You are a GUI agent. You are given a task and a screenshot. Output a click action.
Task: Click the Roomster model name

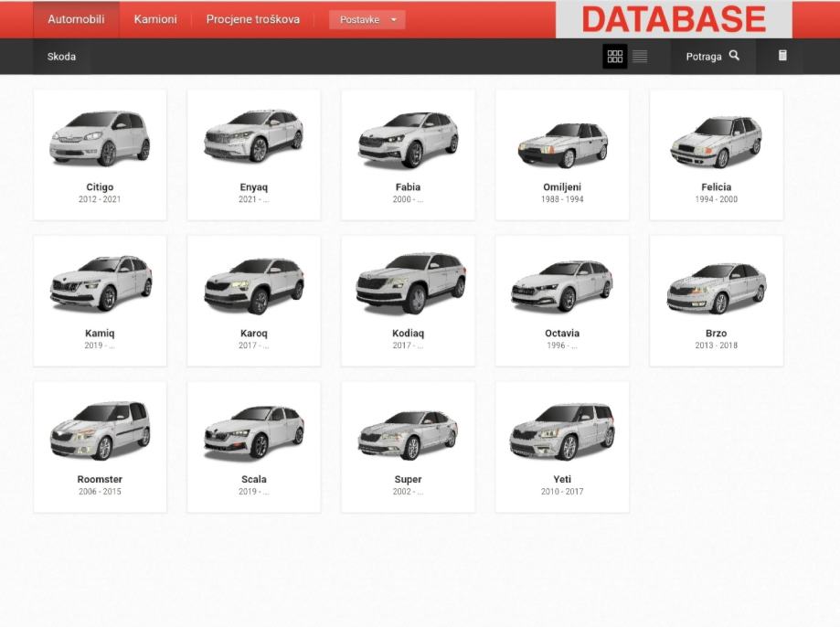[100, 479]
